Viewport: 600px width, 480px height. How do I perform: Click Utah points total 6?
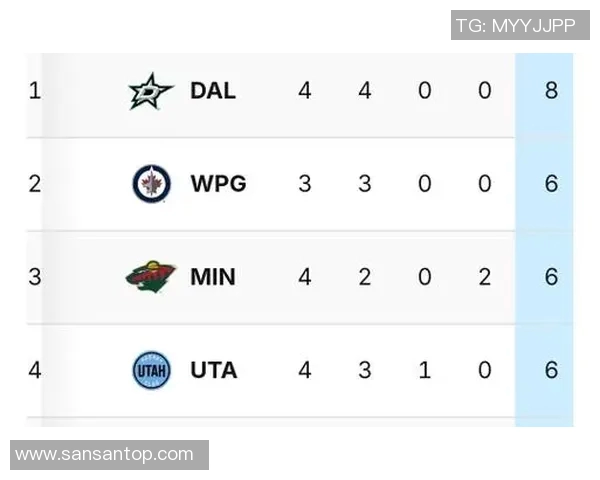pos(551,370)
